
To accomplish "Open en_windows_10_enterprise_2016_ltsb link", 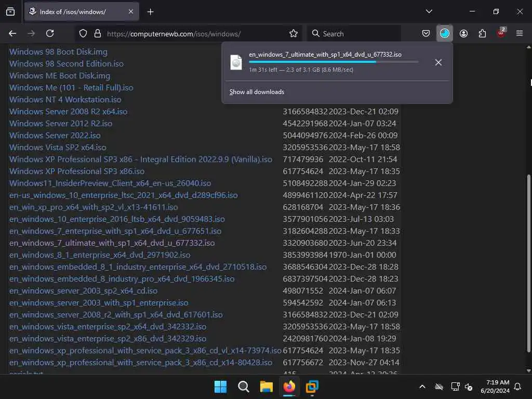I will pos(117,219).
